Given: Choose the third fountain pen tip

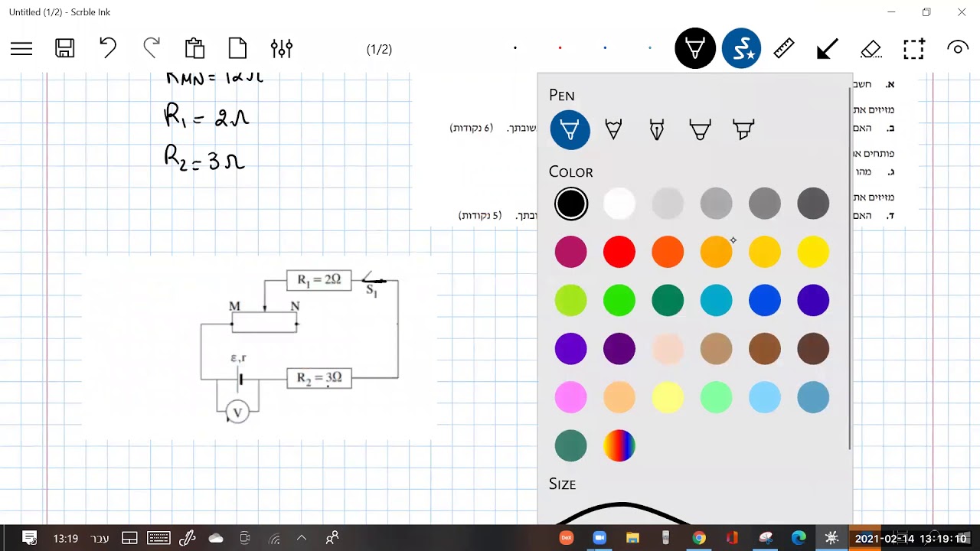Looking at the screenshot, I should 657,129.
